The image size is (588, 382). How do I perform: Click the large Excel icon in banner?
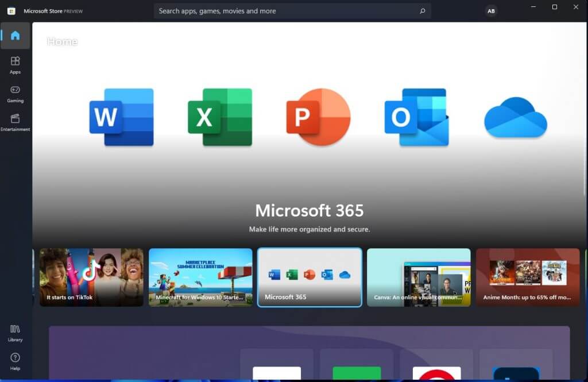tap(220, 117)
